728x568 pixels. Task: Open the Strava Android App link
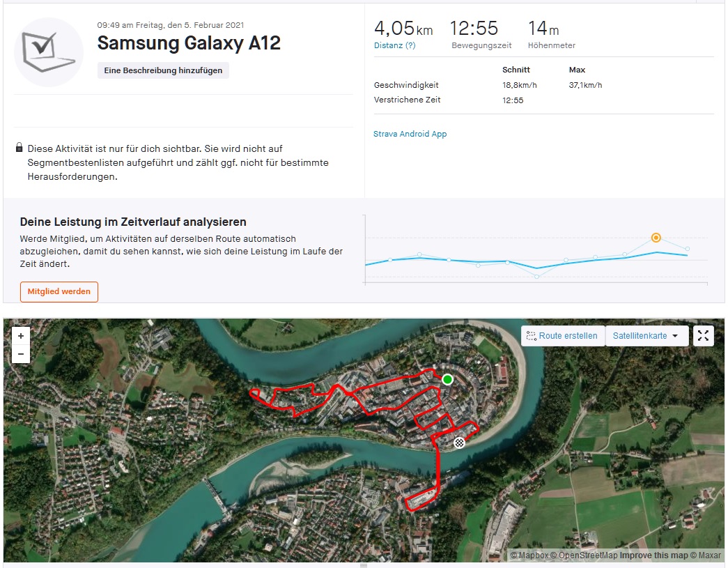[410, 134]
